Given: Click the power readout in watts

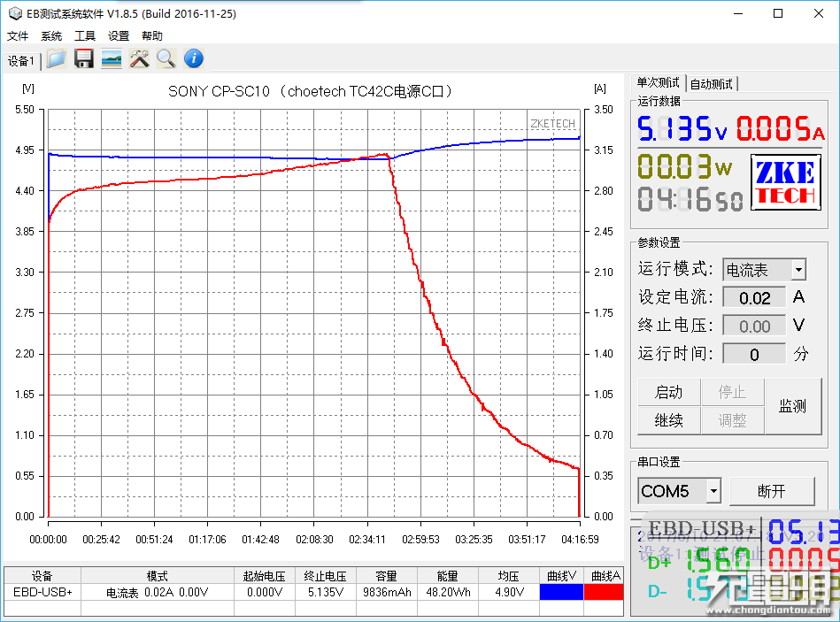Looking at the screenshot, I should [684, 166].
